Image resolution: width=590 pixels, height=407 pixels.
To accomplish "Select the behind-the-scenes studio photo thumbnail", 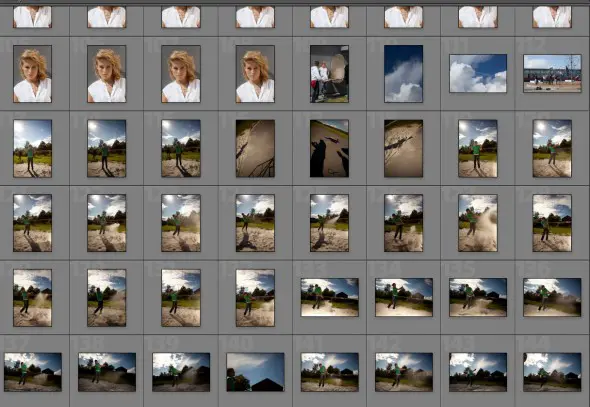I will (x=329, y=74).
